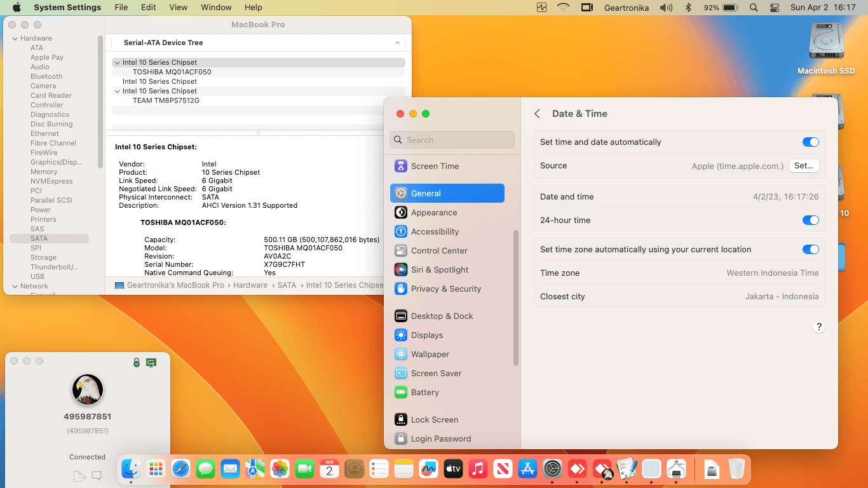Open the Edit menu
Image resolution: width=868 pixels, height=488 pixels.
click(x=149, y=8)
